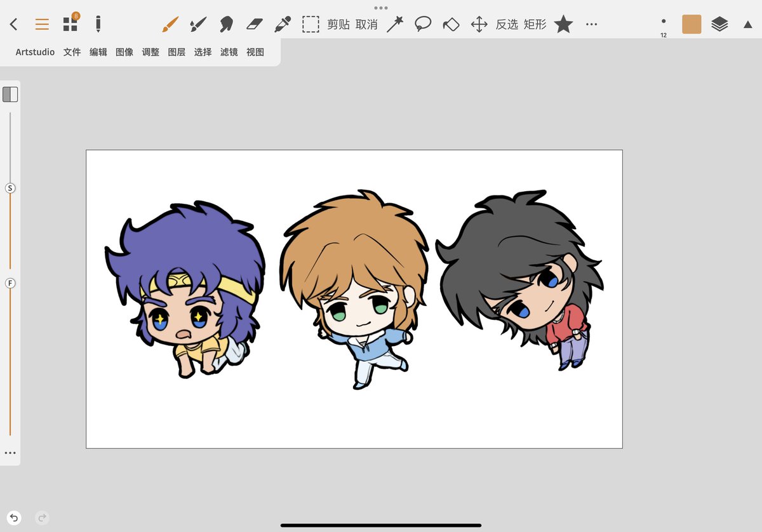The height and width of the screenshot is (532, 762).
Task: Click the F flow slider handle
Action: (x=10, y=283)
